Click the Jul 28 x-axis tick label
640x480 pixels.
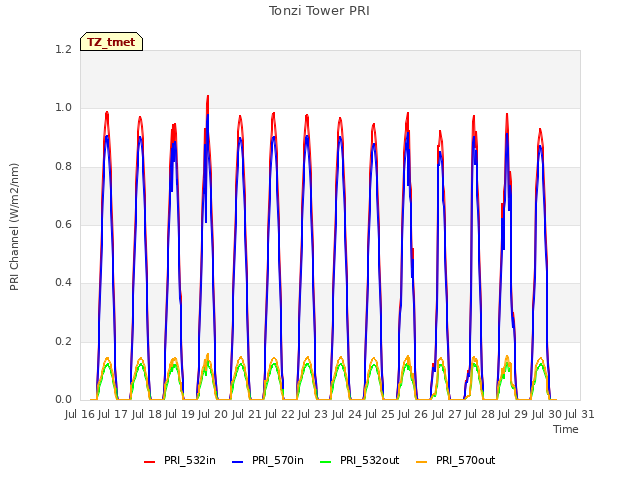[480, 415]
